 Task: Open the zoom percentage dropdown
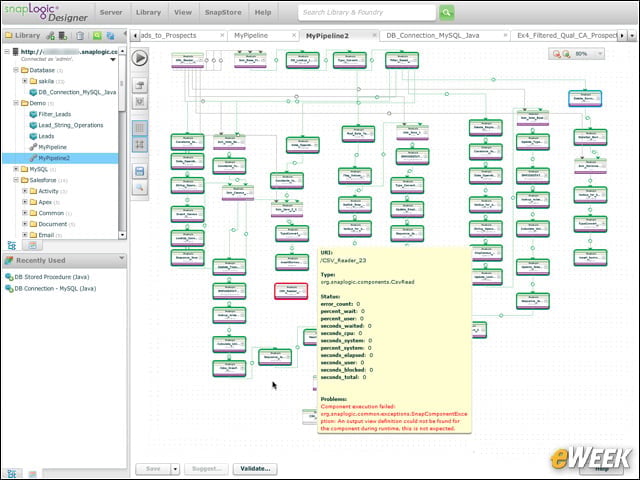600,54
